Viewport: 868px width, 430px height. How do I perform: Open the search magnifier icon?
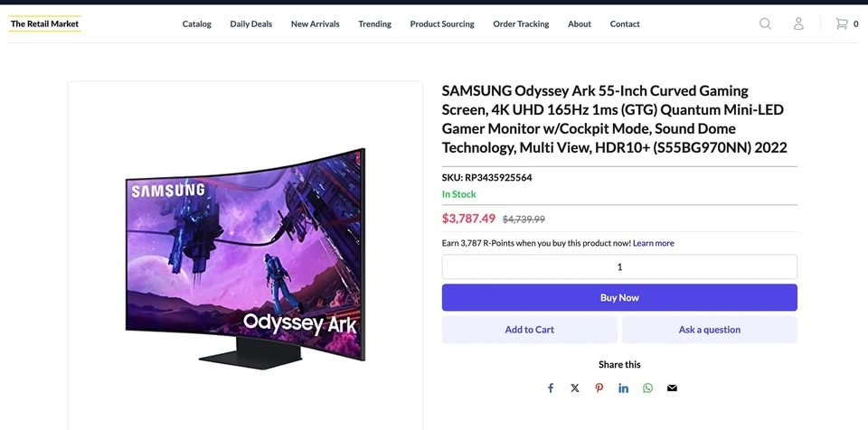coord(765,23)
